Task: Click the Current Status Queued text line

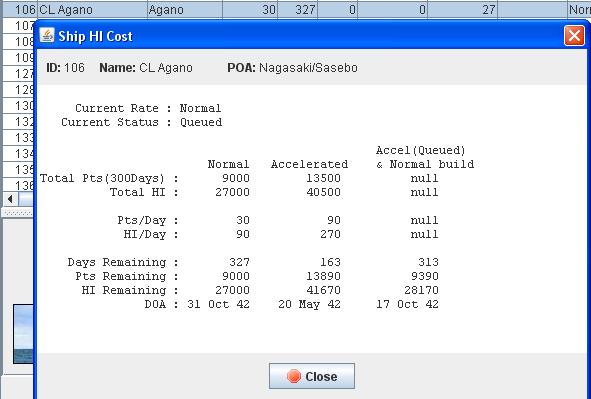Action: 142,122
